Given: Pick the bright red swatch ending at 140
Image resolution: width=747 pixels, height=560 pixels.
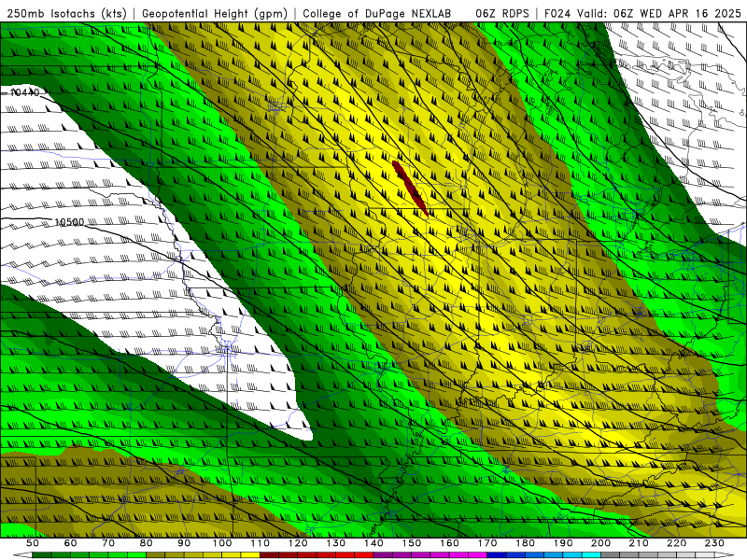Looking at the screenshot, I should 364,554.
